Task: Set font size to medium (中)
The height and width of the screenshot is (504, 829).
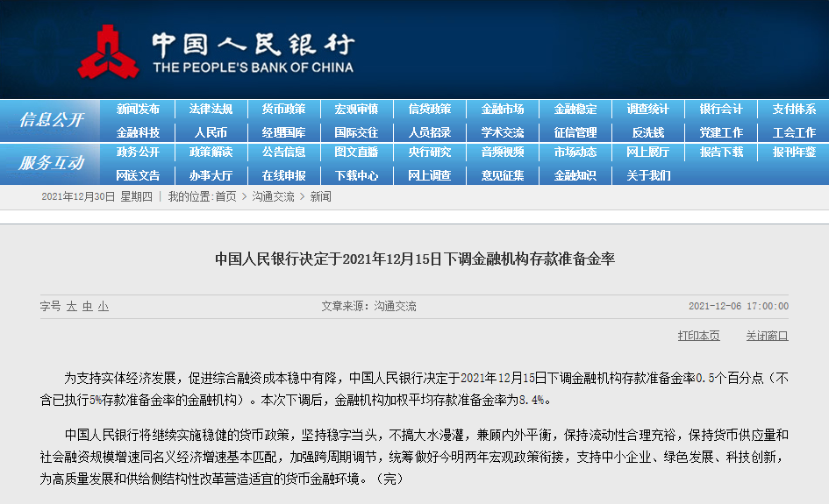Action: tap(87, 307)
